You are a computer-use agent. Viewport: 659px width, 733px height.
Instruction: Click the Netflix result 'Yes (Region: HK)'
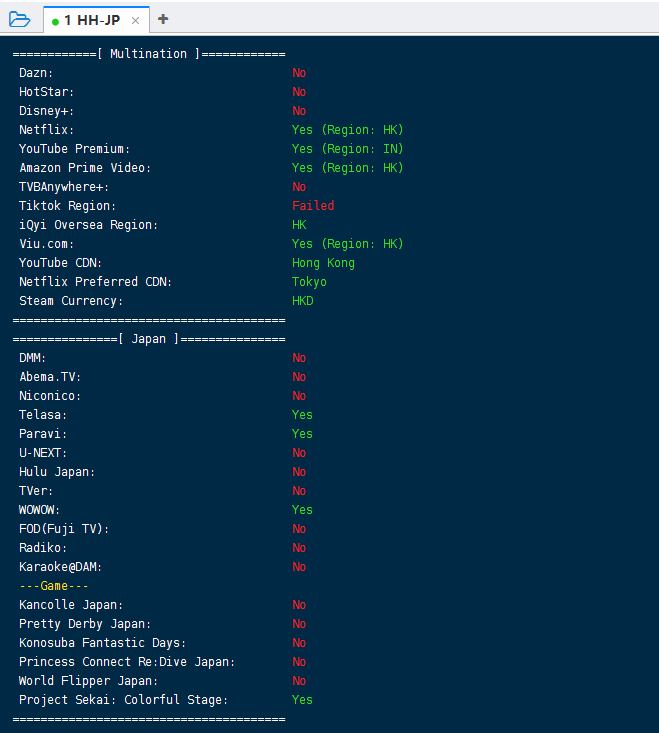point(347,130)
